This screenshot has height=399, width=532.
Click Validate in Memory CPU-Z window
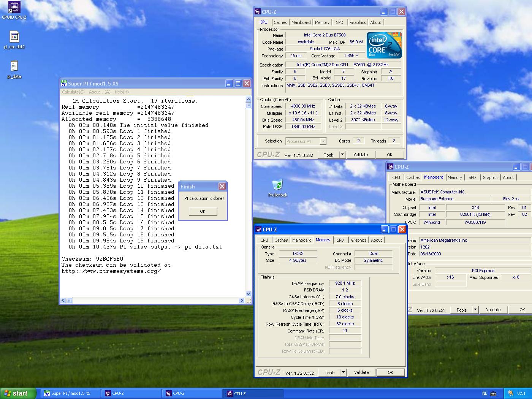point(361,372)
